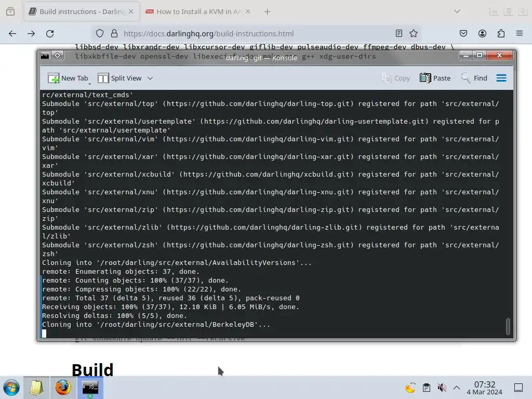Viewport: 532px width, 399px height.
Task: Reload the current page
Action: tap(50, 34)
